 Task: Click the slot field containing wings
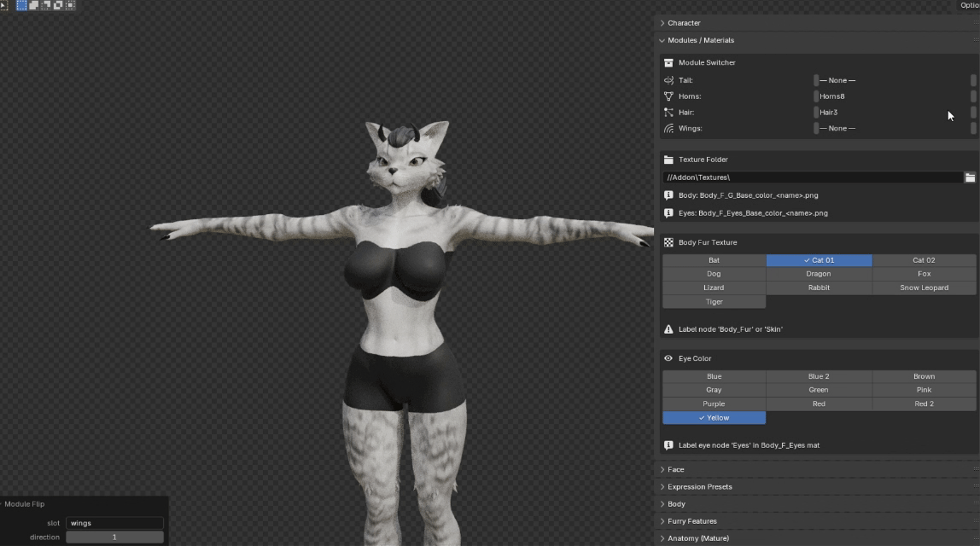coord(114,523)
